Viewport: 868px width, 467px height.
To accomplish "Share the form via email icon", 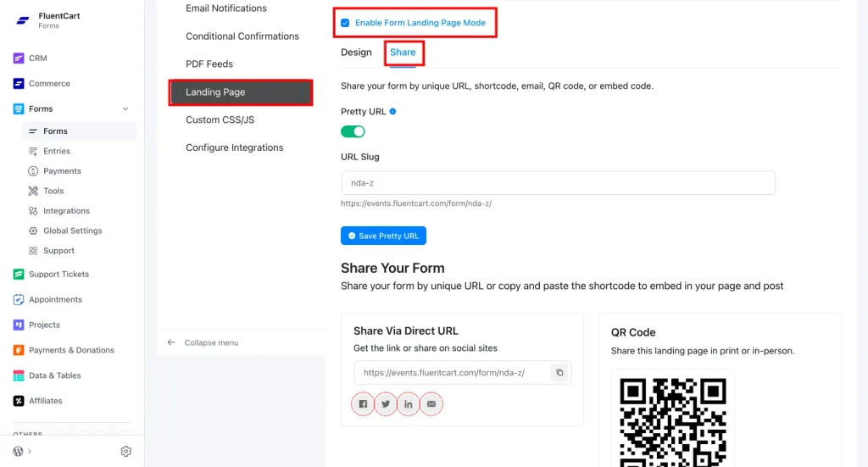I will point(431,404).
